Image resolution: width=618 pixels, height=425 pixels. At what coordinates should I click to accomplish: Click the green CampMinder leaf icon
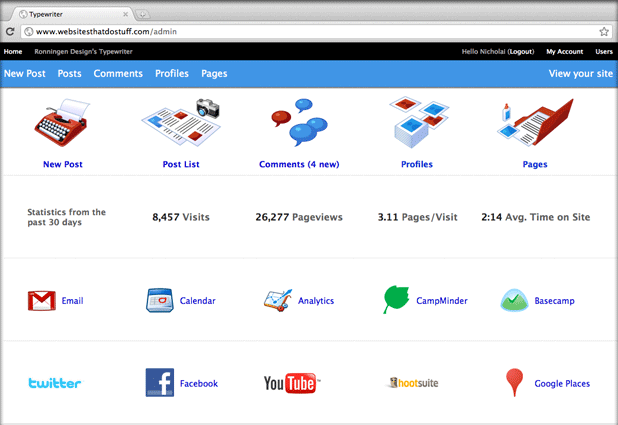pos(396,300)
